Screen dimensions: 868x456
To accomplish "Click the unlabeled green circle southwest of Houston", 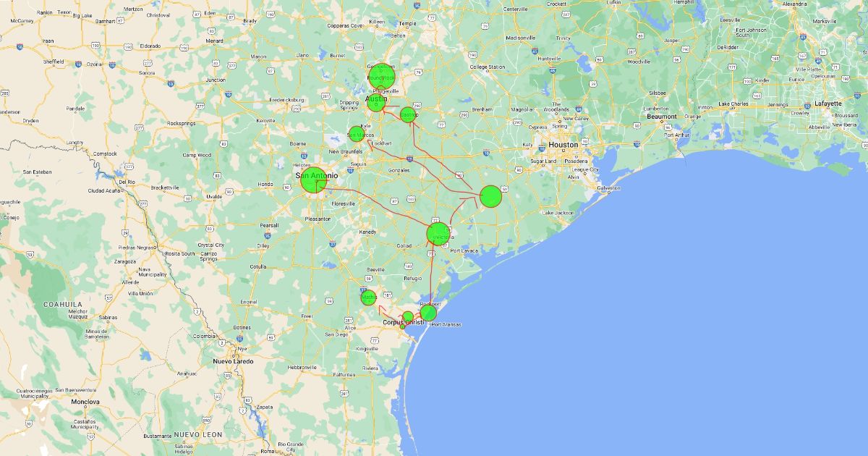I will (490, 196).
